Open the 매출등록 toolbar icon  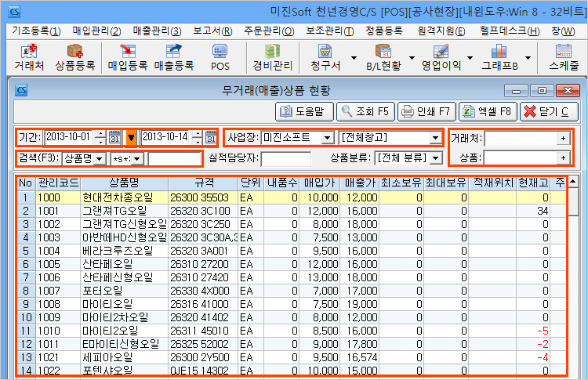point(173,57)
